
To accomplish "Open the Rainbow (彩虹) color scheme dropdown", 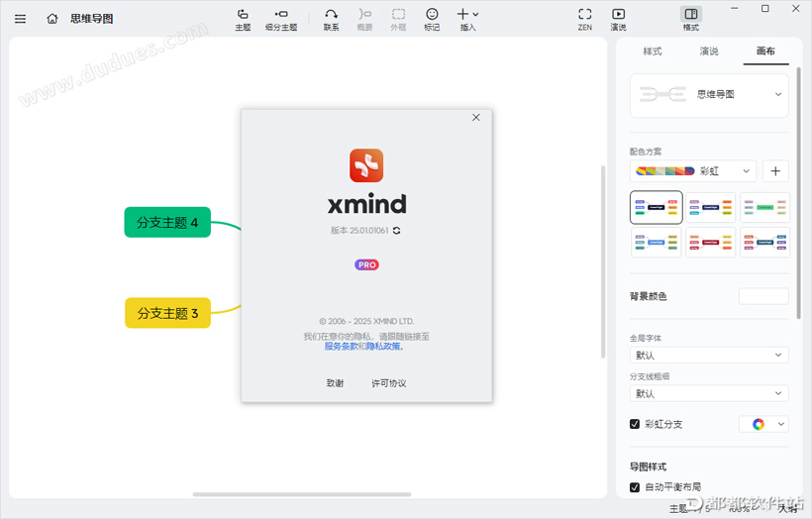I will 693,171.
